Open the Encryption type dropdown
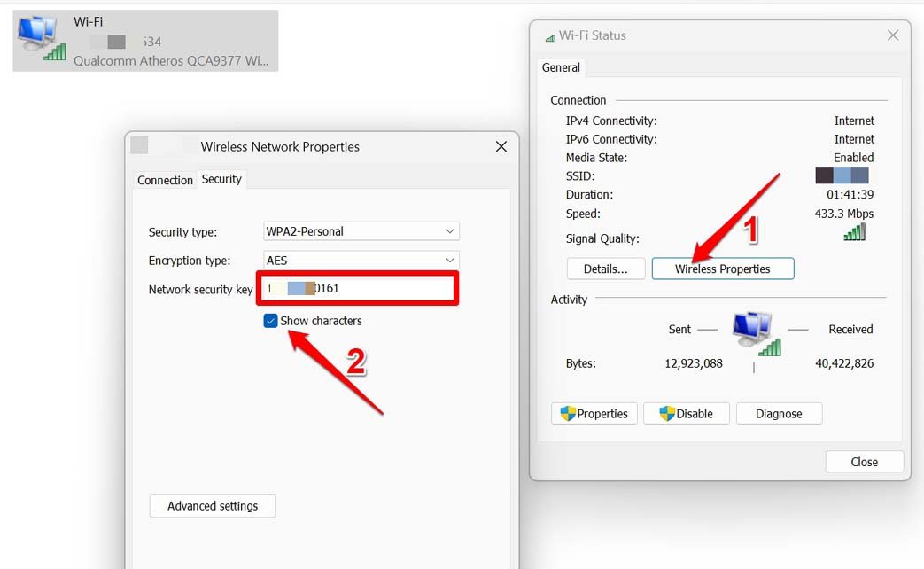 click(x=361, y=260)
